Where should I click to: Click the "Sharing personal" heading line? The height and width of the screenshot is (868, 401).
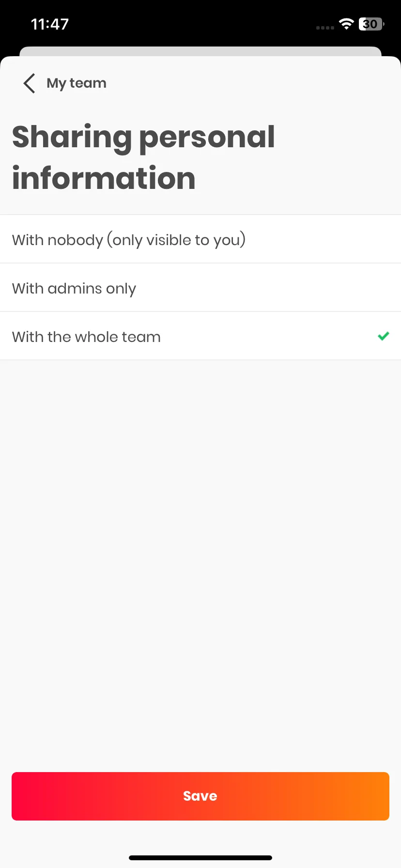click(144, 138)
